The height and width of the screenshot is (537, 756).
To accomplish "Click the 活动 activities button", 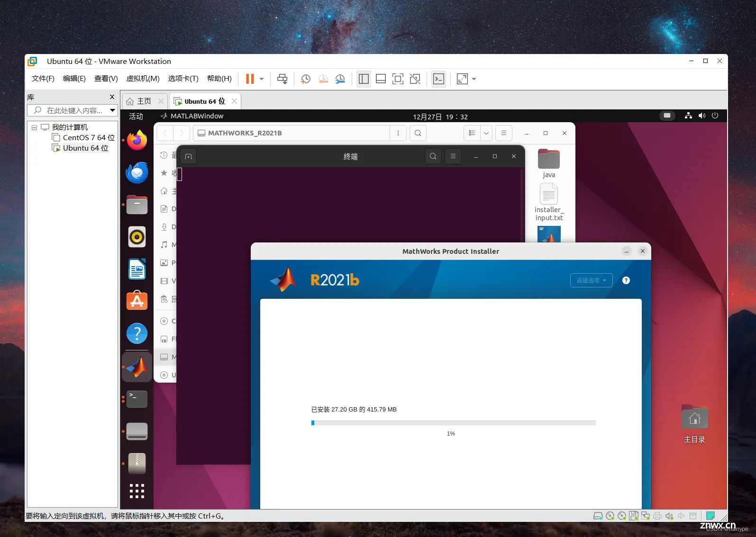I will pos(136,116).
